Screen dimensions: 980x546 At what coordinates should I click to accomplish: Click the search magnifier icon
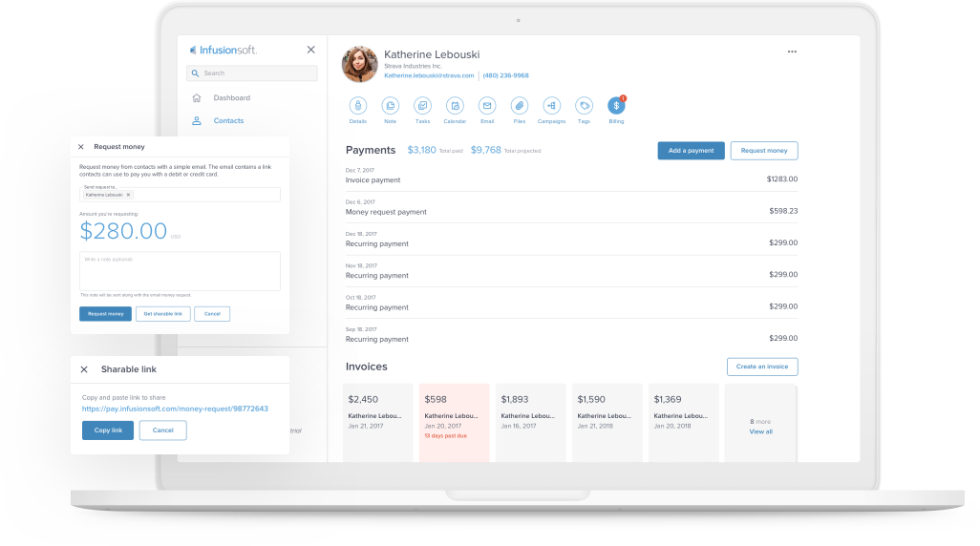coord(195,73)
